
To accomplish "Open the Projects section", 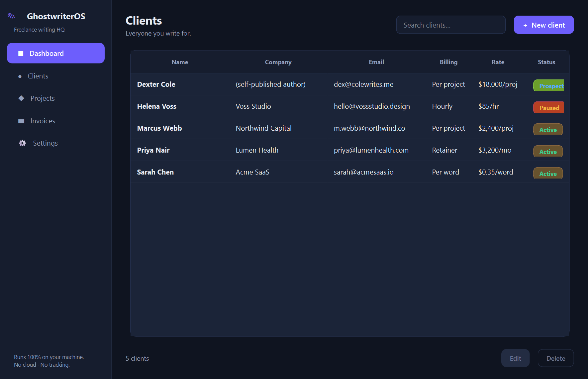I will tap(56, 98).
